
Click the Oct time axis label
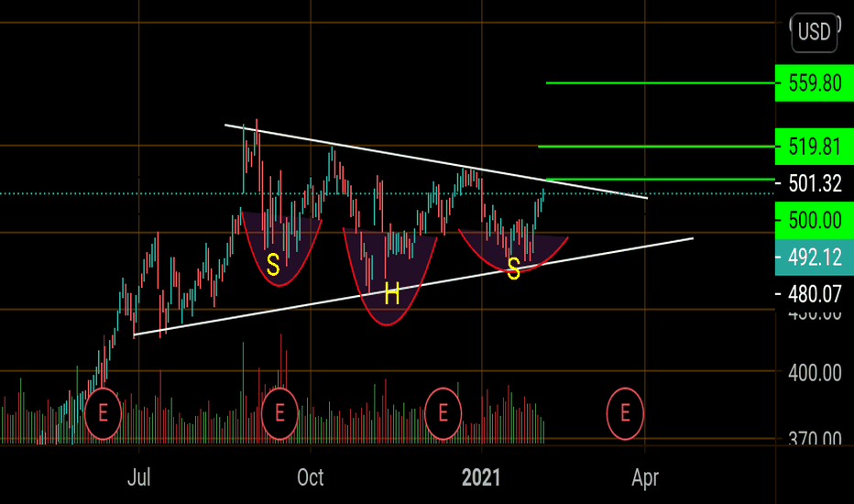(311, 477)
